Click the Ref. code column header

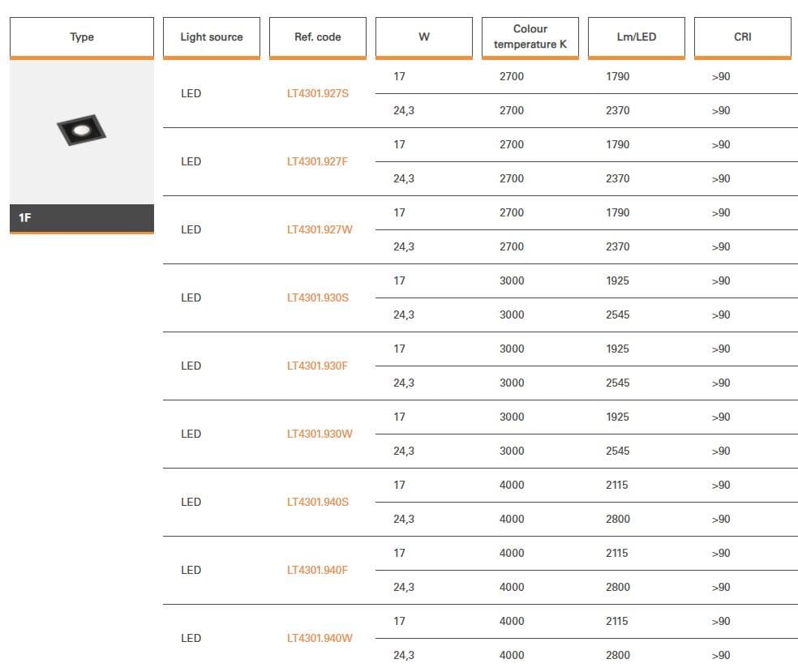318,37
